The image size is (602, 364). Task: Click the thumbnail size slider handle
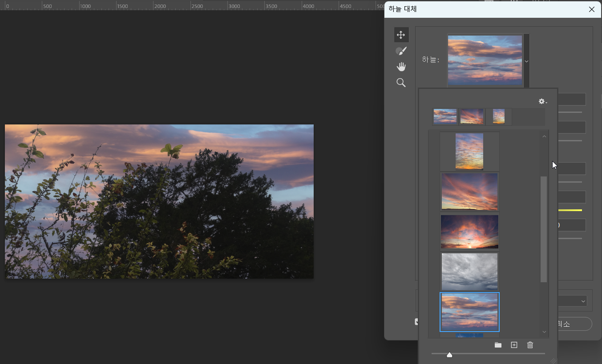[449, 355]
